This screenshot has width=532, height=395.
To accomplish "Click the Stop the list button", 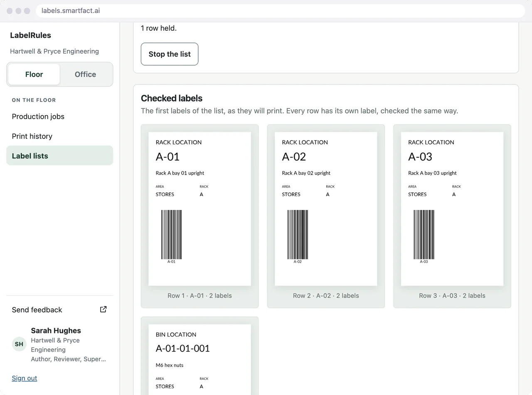I will point(170,54).
